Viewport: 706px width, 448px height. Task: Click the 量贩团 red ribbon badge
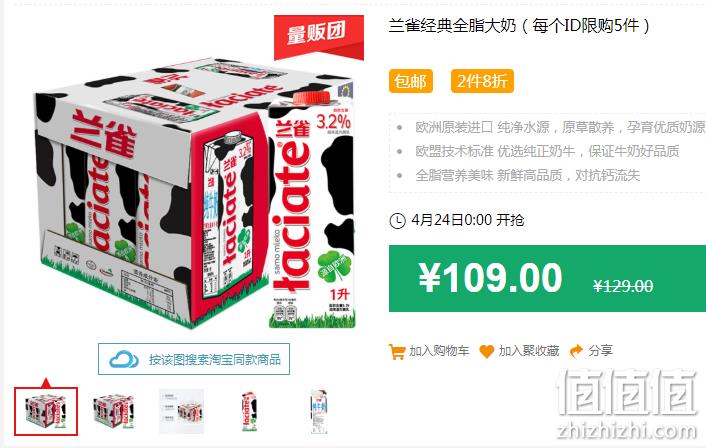319,37
